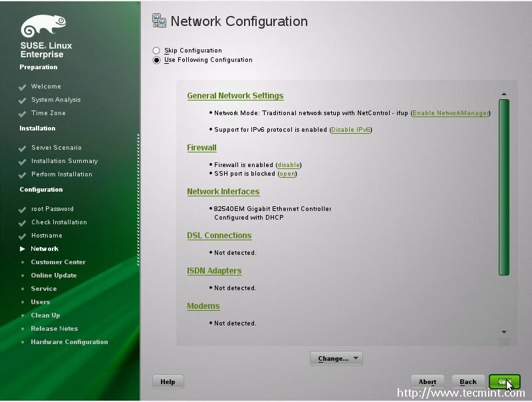Click the Disable IPv6 link

(x=350, y=130)
